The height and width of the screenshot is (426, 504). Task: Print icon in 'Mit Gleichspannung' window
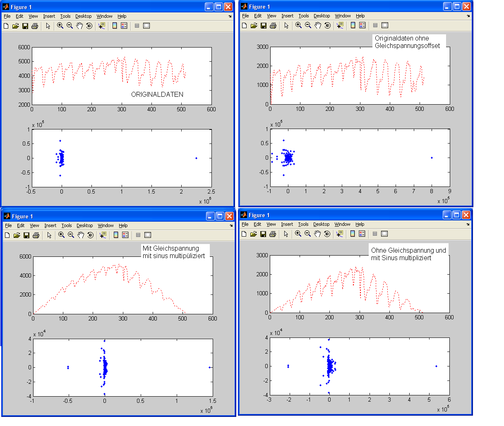click(x=36, y=235)
